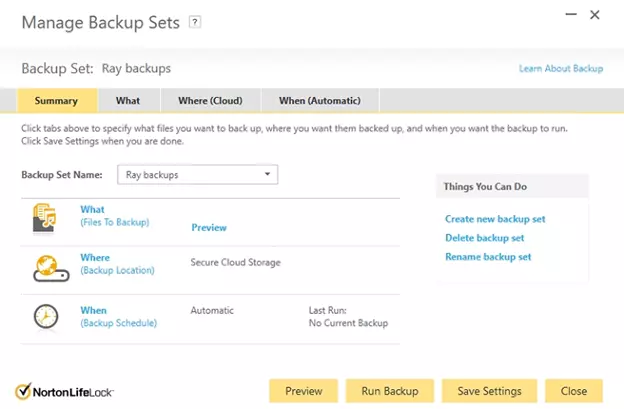Click the Preview button at bottom
The image size is (624, 409).
coord(304,390)
